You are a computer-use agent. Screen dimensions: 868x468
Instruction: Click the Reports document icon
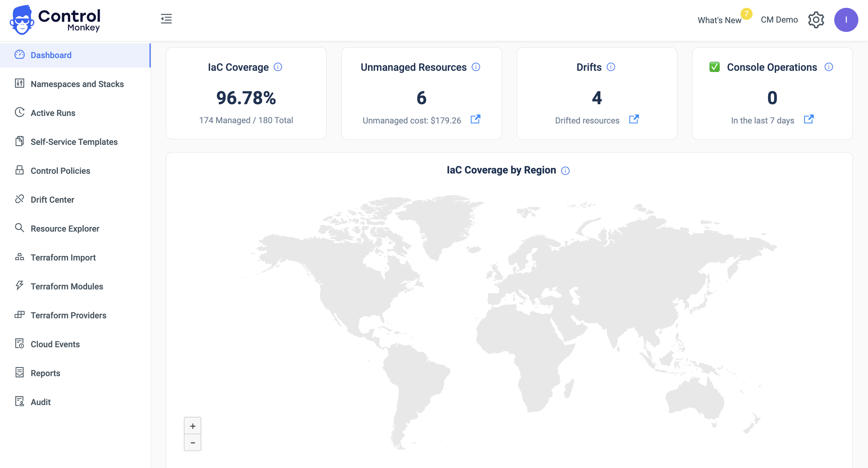[x=20, y=373]
